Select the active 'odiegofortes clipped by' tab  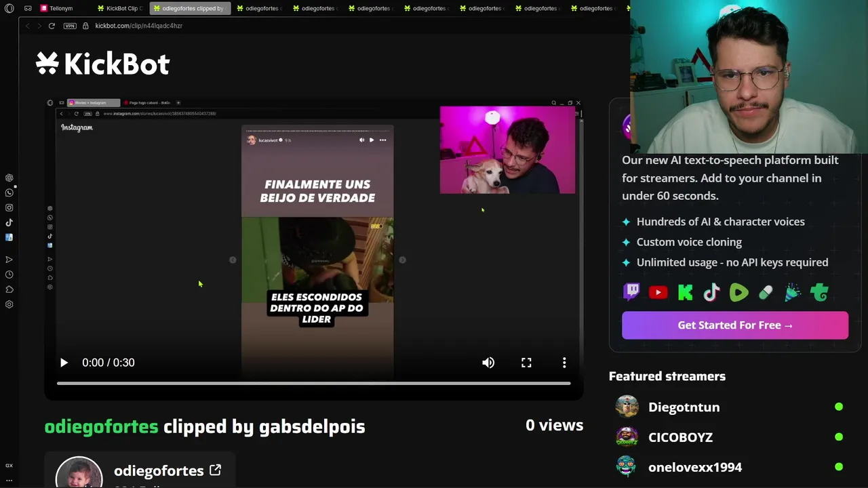tap(189, 8)
